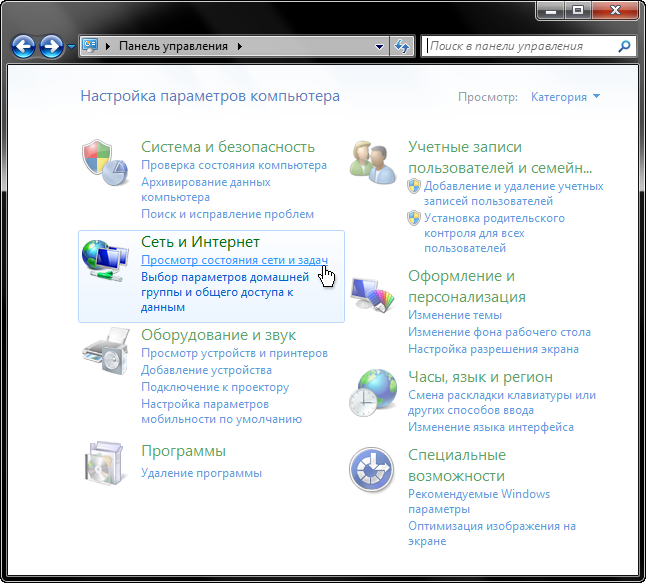Open Выбор параметров домашней группы link
This screenshot has width=646, height=583.
(225, 292)
